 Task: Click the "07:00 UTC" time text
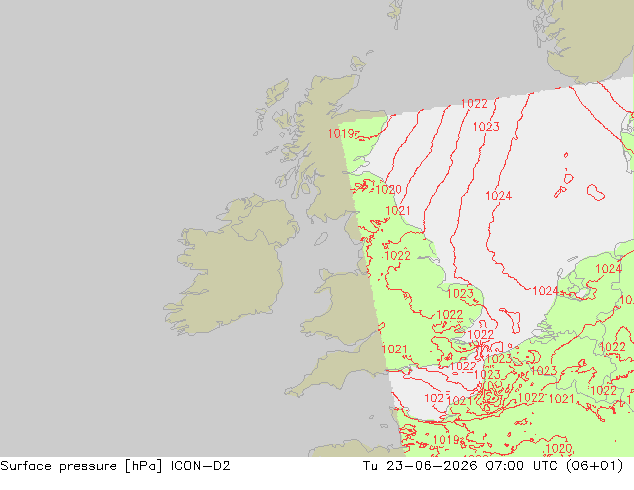[x=520, y=466]
